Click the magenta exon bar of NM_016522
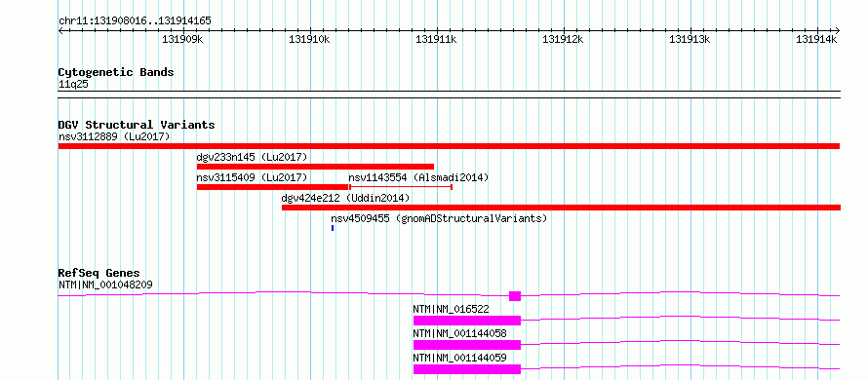This screenshot has width=868, height=380. click(x=467, y=321)
